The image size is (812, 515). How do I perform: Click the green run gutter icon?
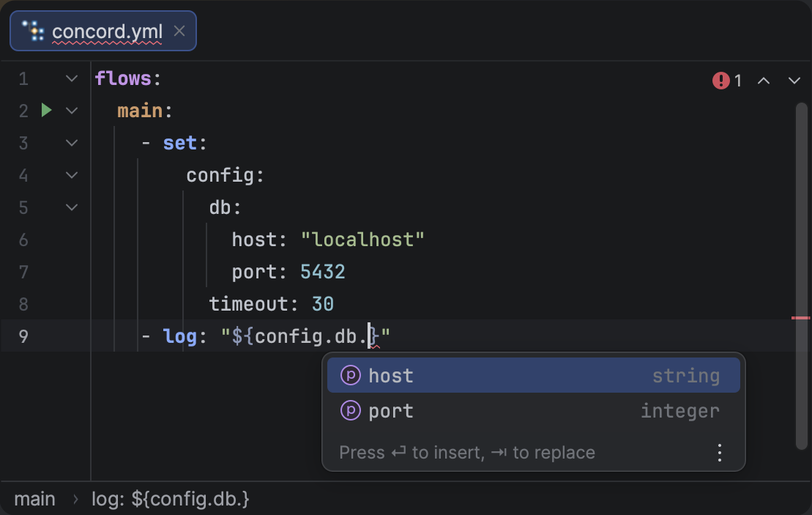[46, 111]
